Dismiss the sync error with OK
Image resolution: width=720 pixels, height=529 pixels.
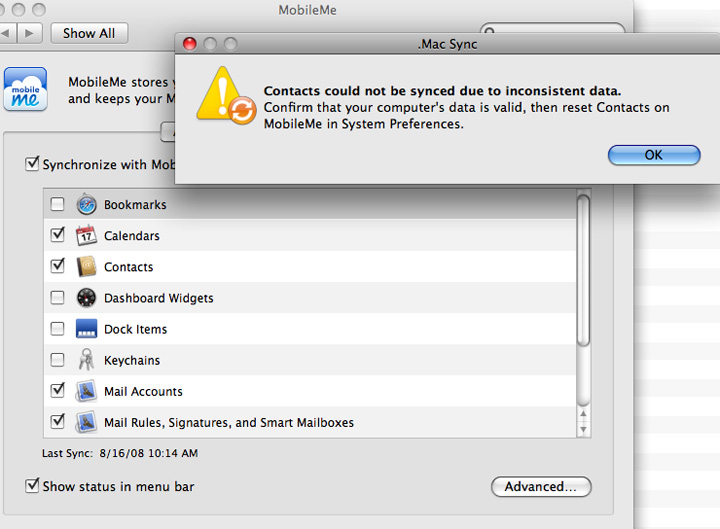pyautogui.click(x=654, y=155)
